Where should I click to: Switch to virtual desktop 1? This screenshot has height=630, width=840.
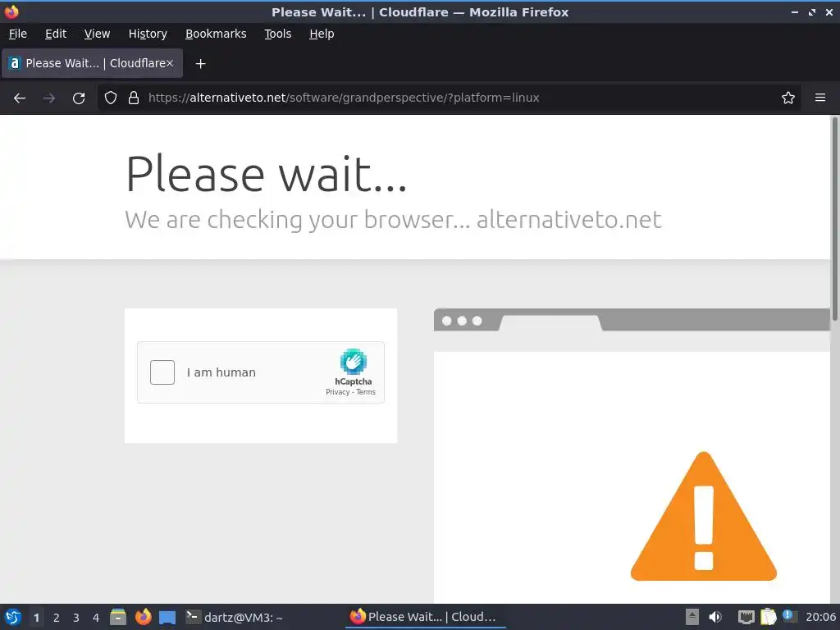36,618
